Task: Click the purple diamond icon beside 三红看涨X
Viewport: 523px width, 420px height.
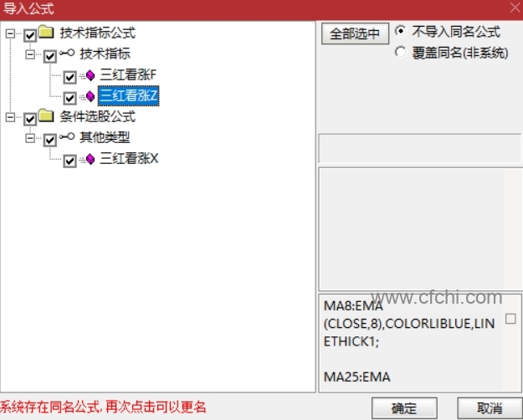Action: tap(90, 159)
